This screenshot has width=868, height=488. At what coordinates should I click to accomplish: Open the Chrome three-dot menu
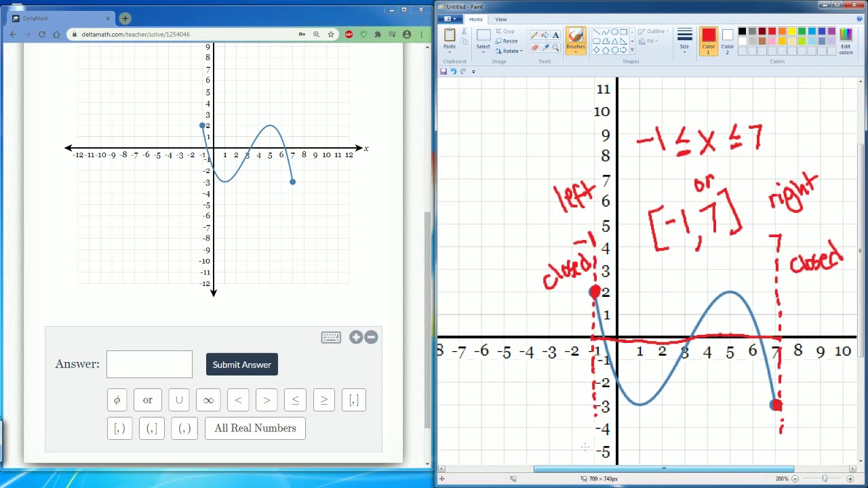point(420,34)
